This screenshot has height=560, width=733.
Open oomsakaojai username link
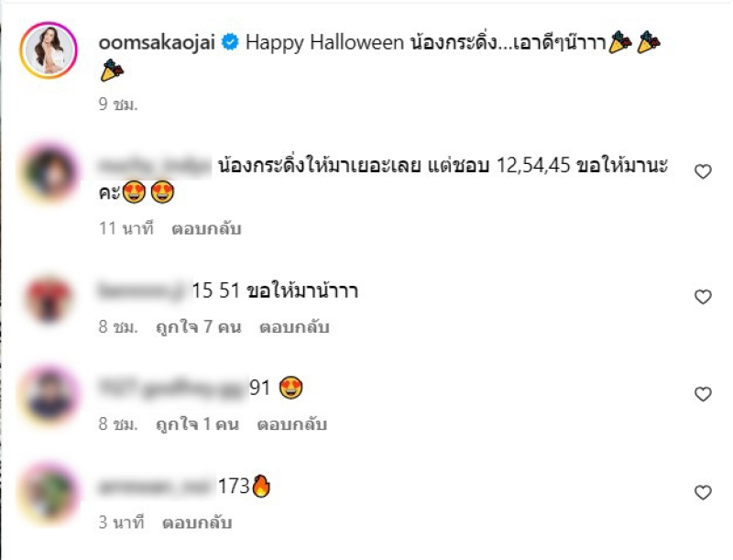pos(157,42)
